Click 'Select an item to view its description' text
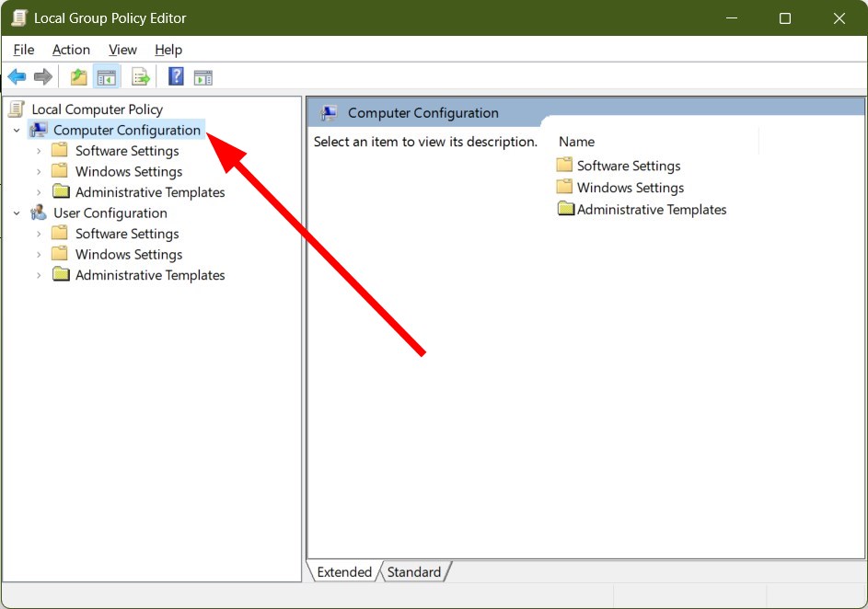The height and width of the screenshot is (609, 868). [x=425, y=142]
